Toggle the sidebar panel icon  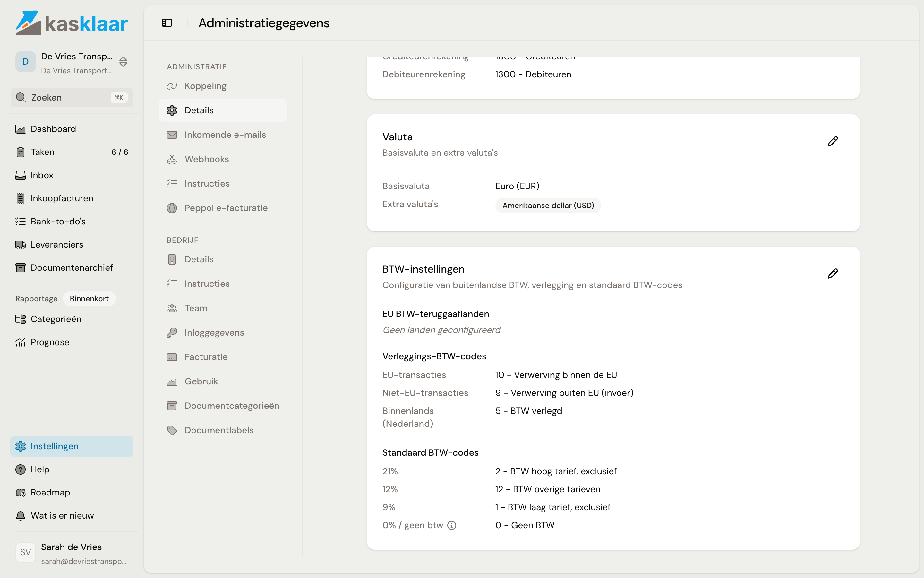167,23
